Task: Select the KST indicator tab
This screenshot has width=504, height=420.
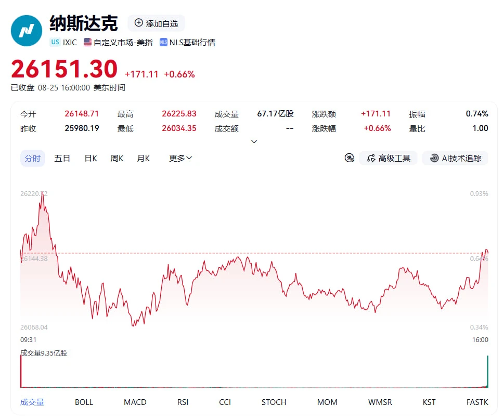Action: 429,402
